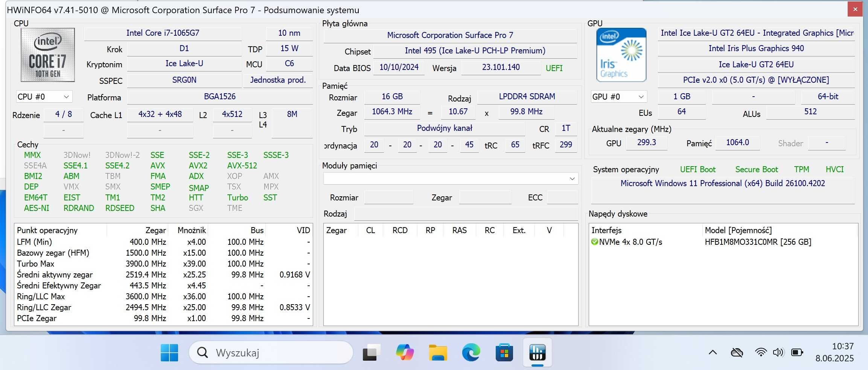Screen dimensions: 868x370
Task: Open the Moduły pamięci dropdown list
Action: [x=451, y=179]
